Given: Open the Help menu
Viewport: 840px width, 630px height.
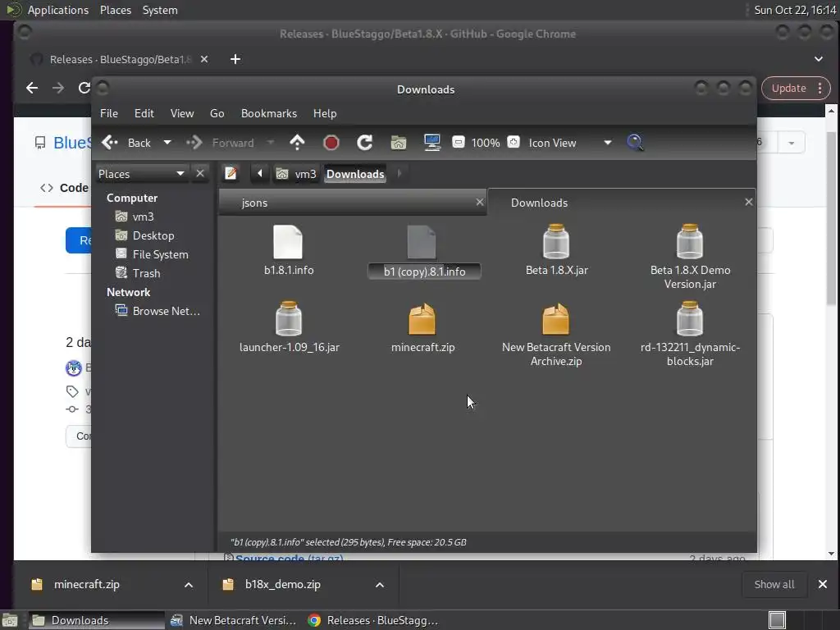Looking at the screenshot, I should 325,113.
